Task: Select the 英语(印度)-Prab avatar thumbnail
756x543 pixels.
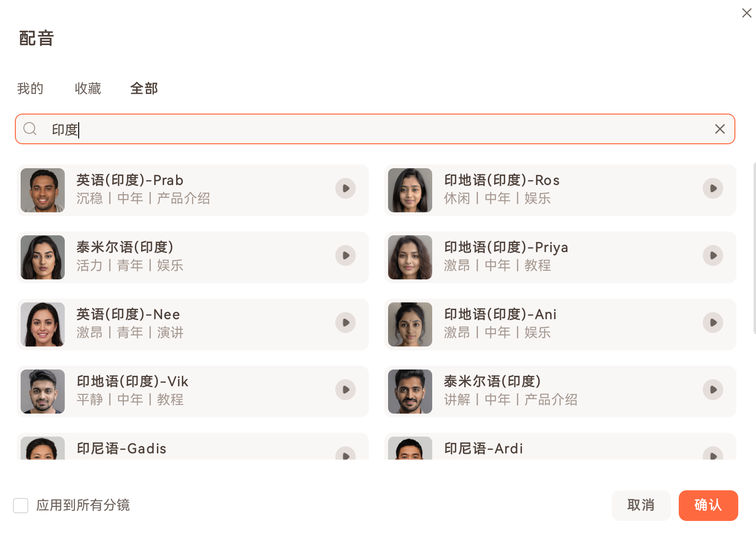Action: (x=43, y=190)
